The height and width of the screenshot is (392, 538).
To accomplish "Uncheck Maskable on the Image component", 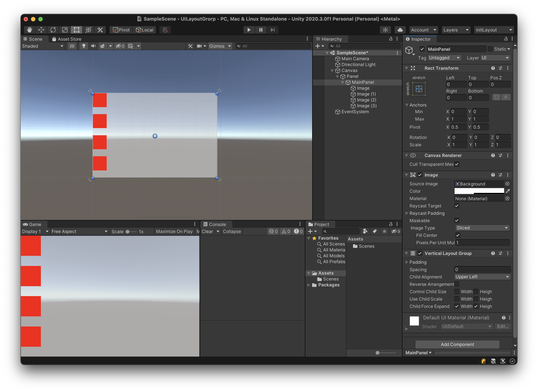I will (x=457, y=220).
